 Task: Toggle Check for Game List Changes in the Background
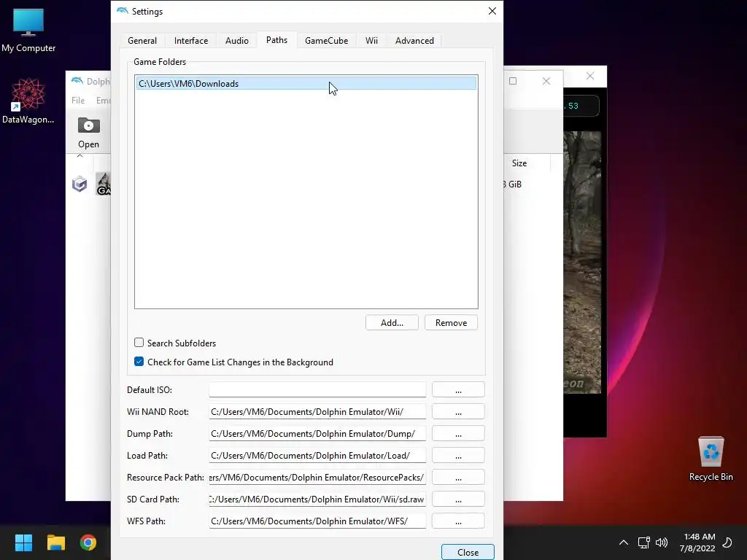coord(139,362)
